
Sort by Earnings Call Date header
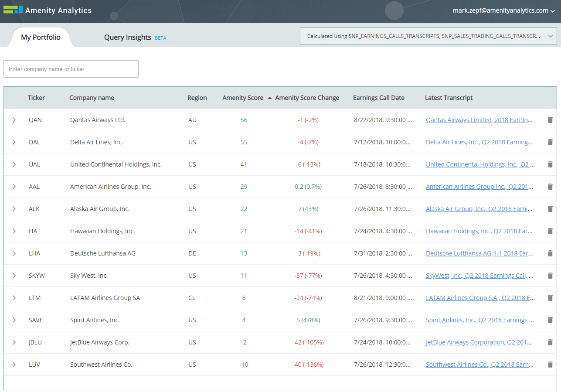(378, 98)
